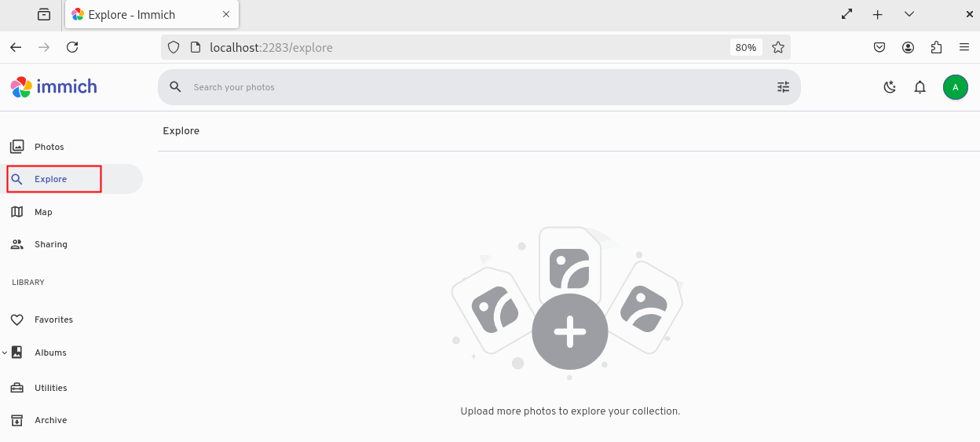Open Photos in the sidebar

click(49, 147)
